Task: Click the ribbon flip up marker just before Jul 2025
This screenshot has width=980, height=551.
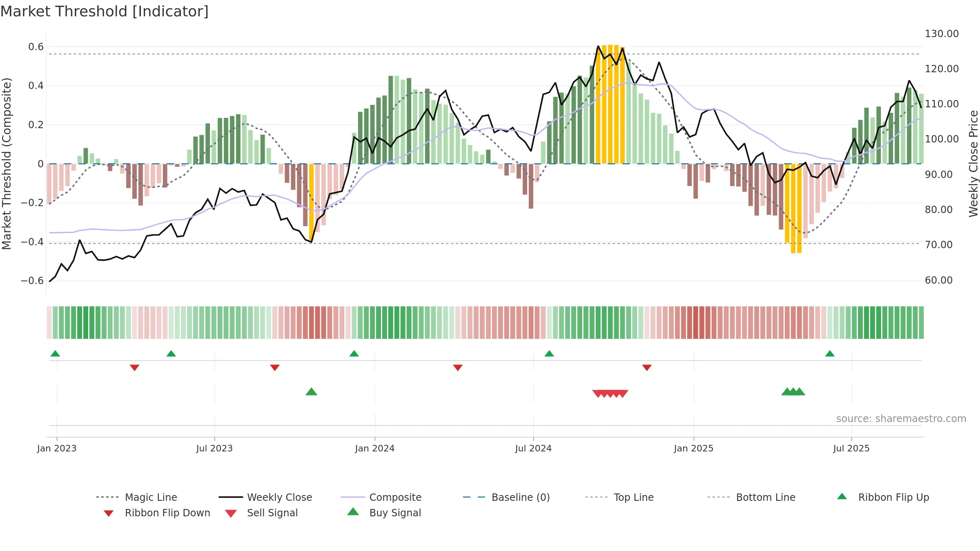Action: click(830, 353)
